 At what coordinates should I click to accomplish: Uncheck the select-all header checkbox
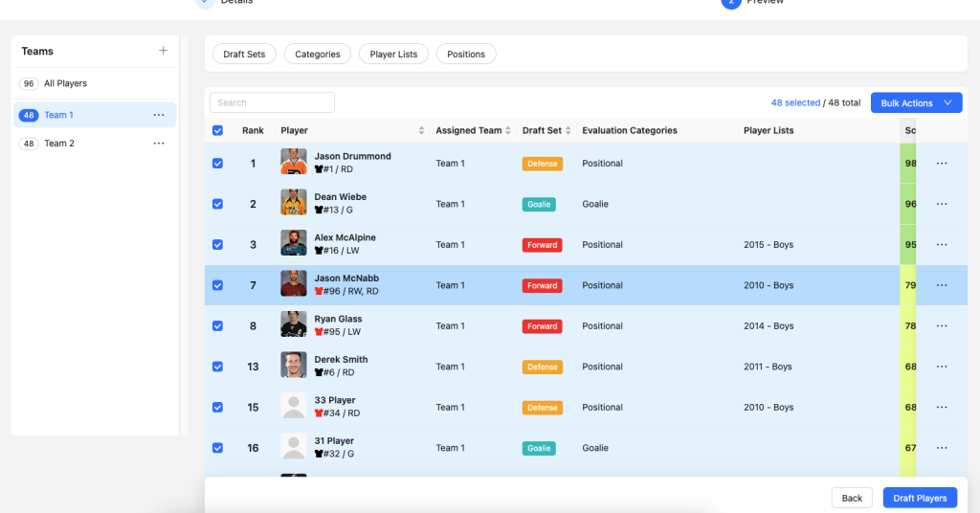pos(217,131)
